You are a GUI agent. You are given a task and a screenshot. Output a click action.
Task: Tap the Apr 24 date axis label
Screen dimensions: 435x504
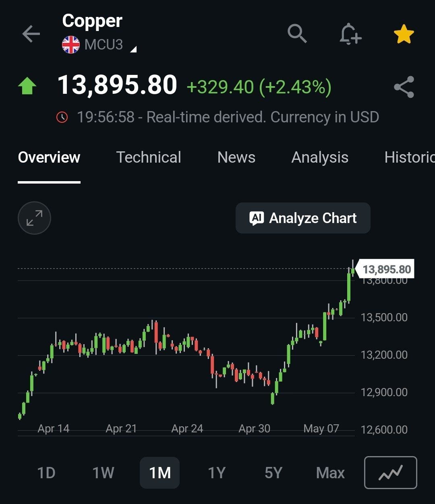pyautogui.click(x=187, y=428)
